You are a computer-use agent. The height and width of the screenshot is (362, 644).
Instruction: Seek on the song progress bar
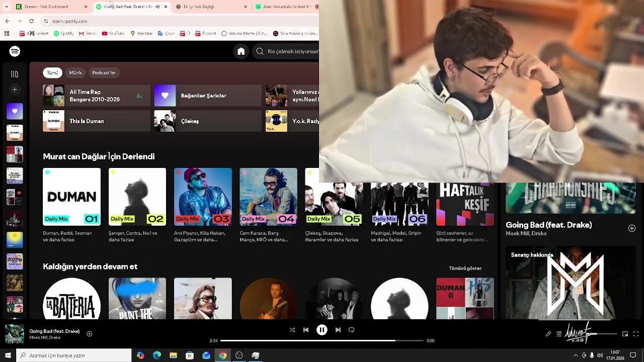(322, 341)
